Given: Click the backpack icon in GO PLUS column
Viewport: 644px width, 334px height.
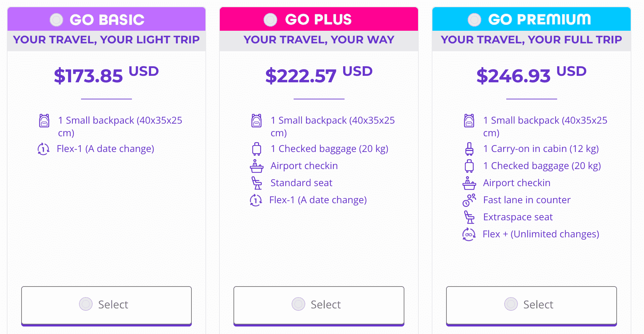Looking at the screenshot, I should click(257, 121).
